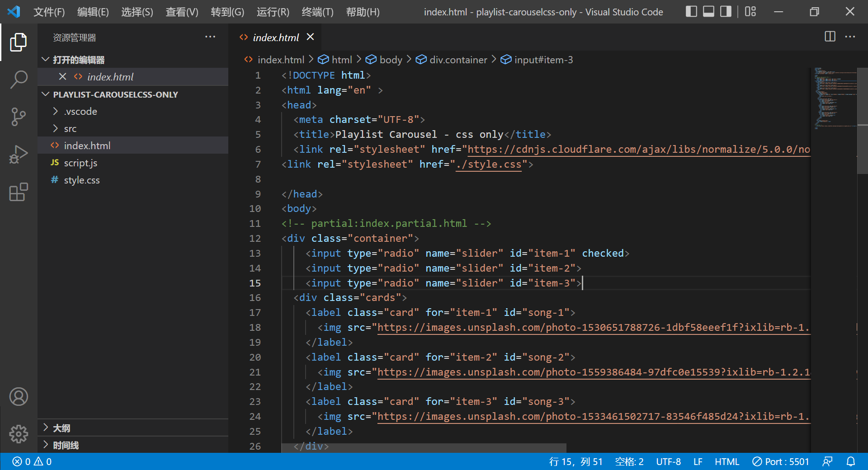868x470 pixels.
Task: Open the Extensions view
Action: point(19,192)
